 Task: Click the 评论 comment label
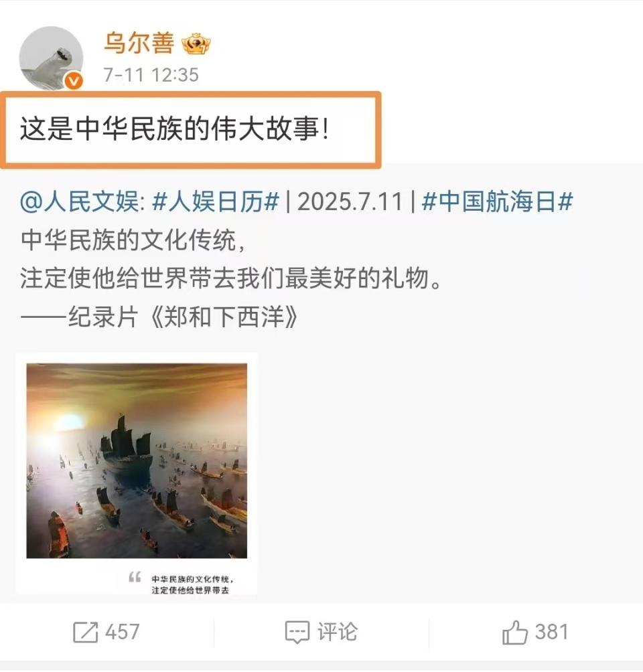tap(337, 632)
